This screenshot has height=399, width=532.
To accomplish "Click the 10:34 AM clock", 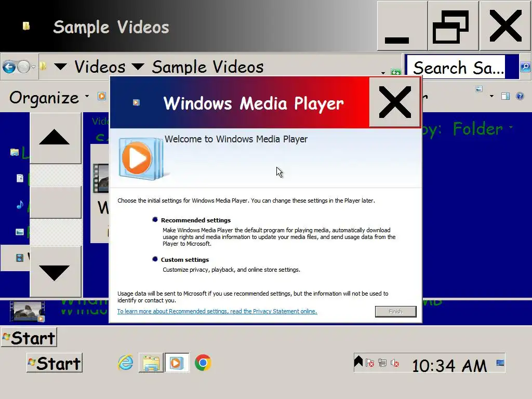I will [449, 366].
